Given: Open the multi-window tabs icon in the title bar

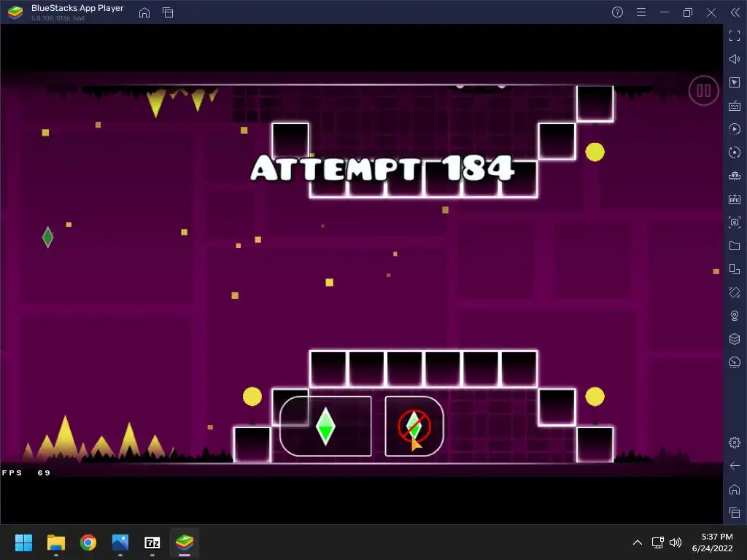Looking at the screenshot, I should (168, 12).
